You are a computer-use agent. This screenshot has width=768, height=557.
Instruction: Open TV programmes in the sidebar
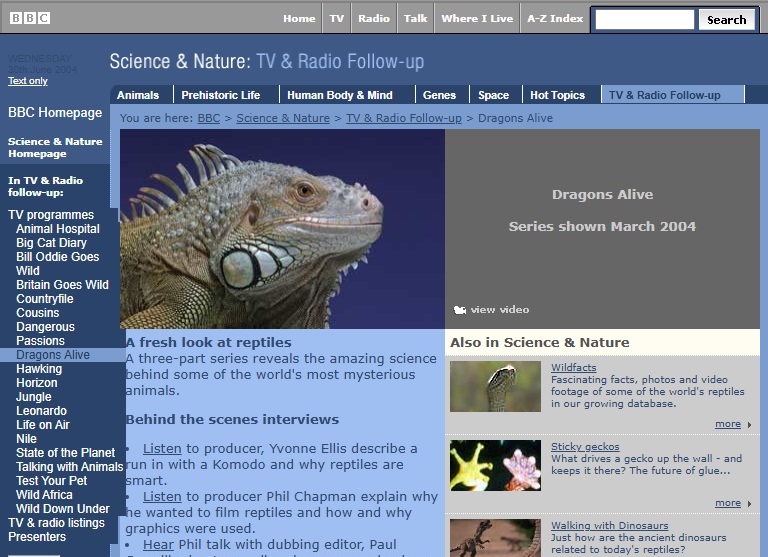[x=51, y=215]
